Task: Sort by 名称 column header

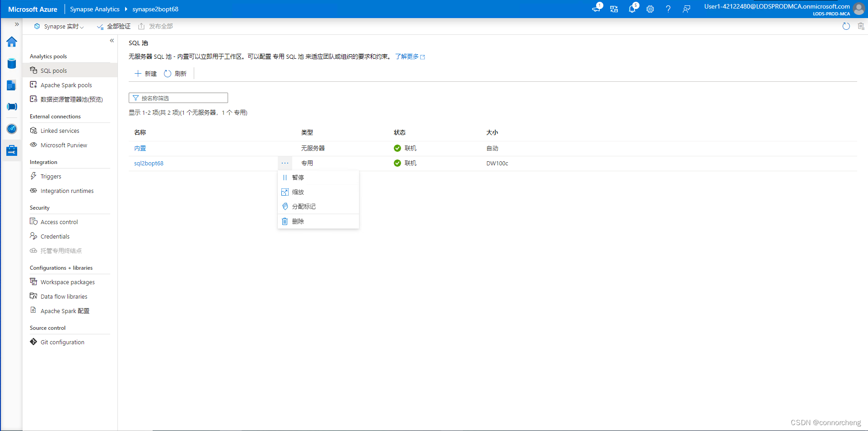Action: [140, 132]
